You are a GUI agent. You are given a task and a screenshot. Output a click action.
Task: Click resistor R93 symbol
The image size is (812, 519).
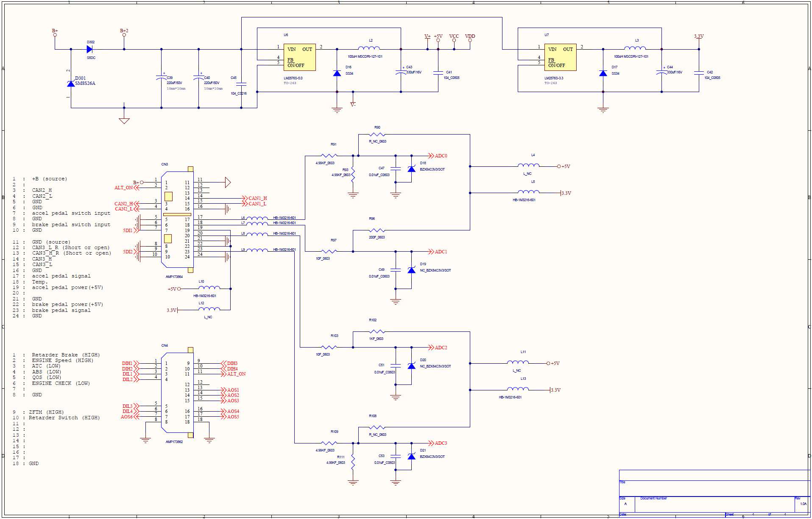(353, 174)
